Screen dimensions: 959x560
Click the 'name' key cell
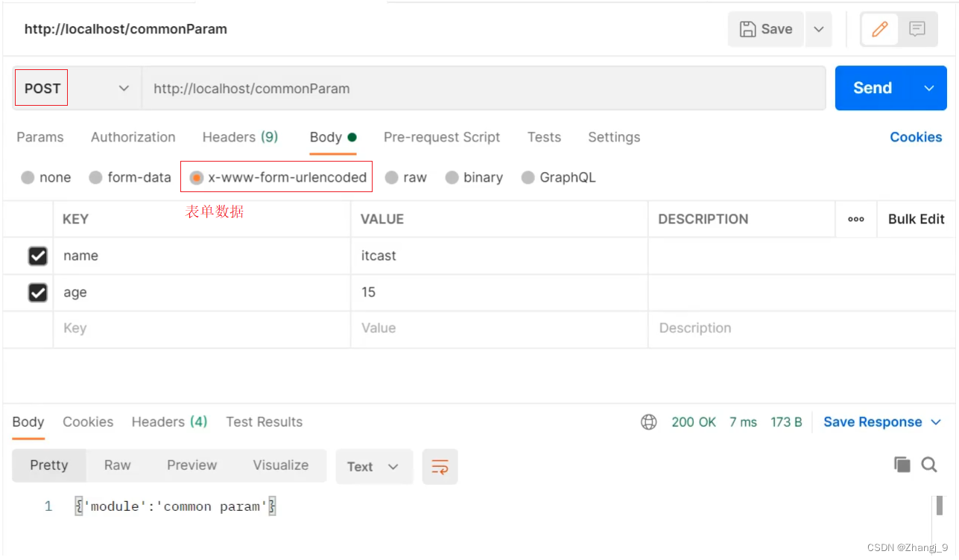click(x=202, y=256)
